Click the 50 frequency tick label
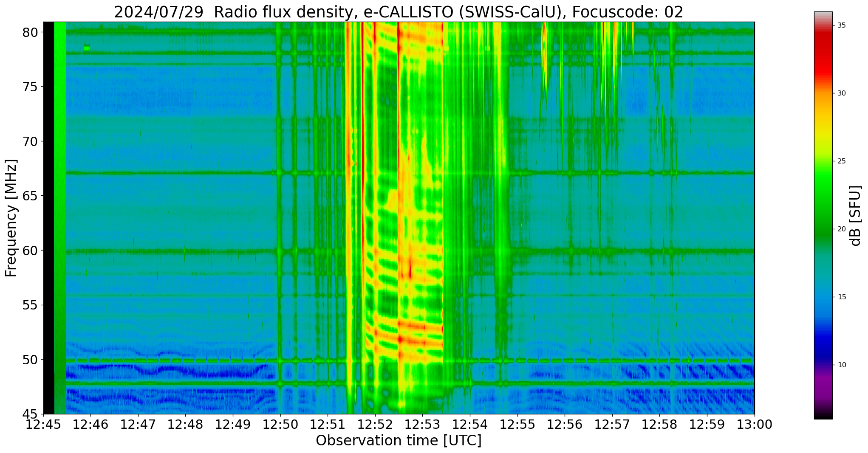Screen dimensions: 868x453 30,360
